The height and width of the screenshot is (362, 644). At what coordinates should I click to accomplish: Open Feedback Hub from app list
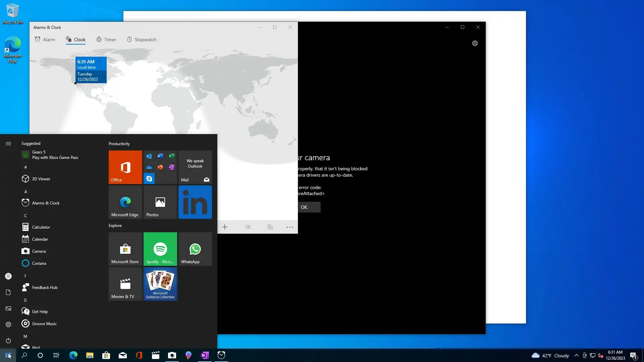45,287
